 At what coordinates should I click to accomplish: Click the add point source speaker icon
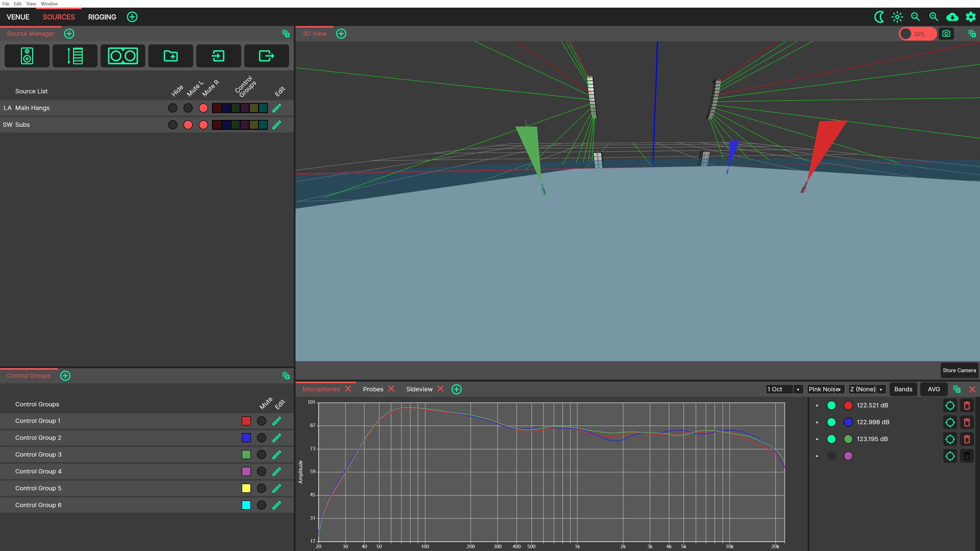tap(27, 56)
